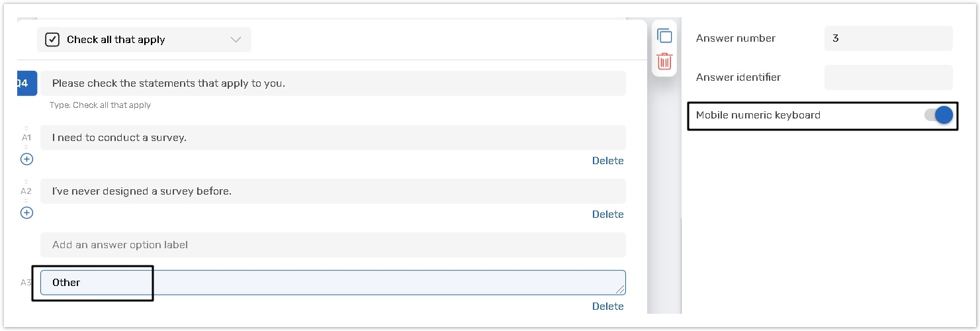
Task: Click the blue Q4 question badge
Action: point(24,83)
